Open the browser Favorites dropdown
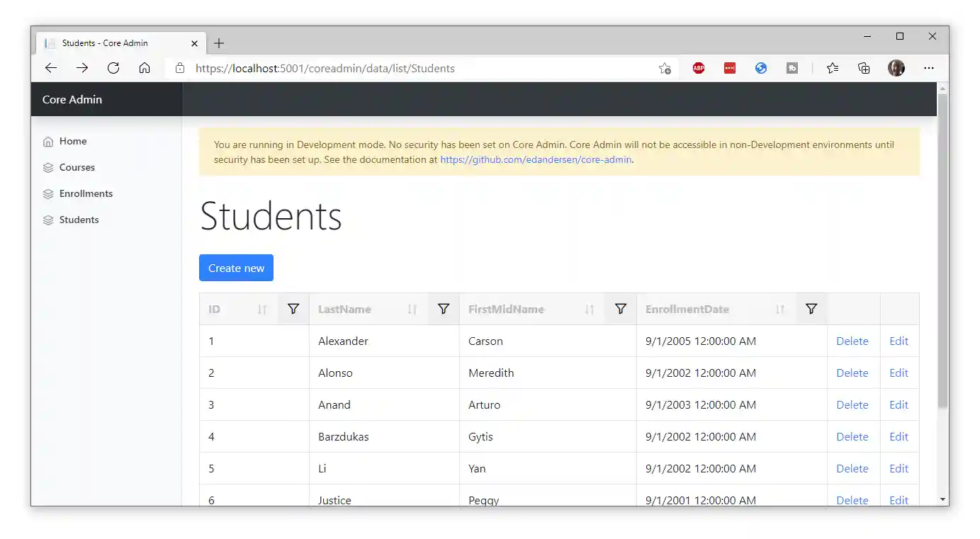 [x=832, y=68]
